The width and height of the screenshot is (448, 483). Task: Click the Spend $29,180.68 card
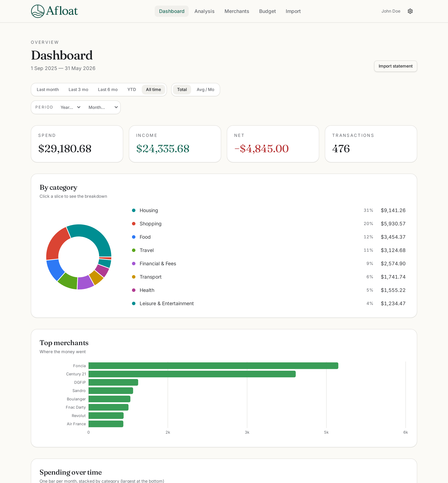click(77, 144)
